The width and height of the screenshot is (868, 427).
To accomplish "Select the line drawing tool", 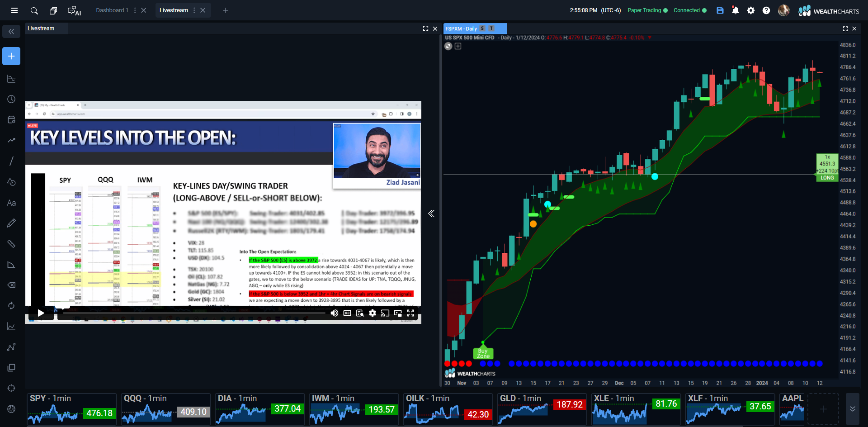I will pyautogui.click(x=11, y=161).
